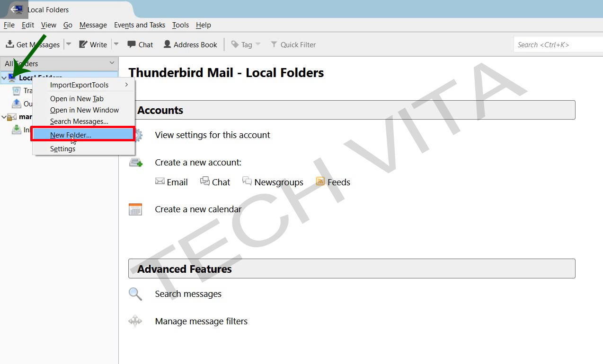Open Chat from the toolbar
Screen dimensions: 603x364
140,44
